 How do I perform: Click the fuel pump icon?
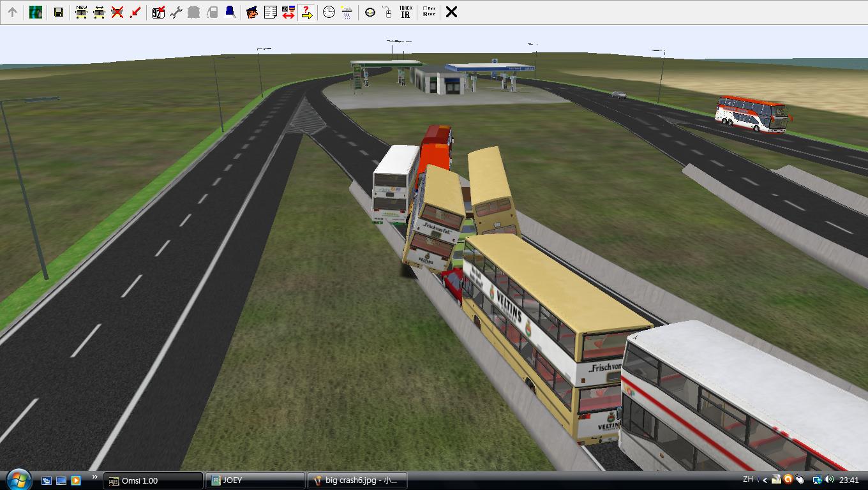212,12
